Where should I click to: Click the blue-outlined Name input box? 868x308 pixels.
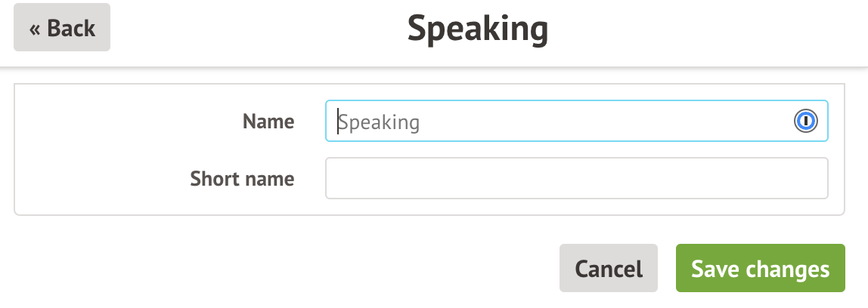point(560,121)
